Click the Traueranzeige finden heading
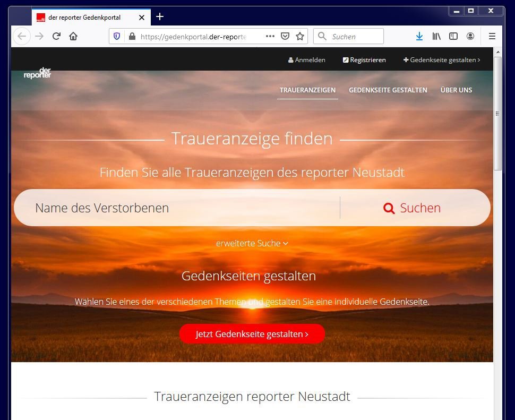The image size is (515, 420). [x=252, y=139]
